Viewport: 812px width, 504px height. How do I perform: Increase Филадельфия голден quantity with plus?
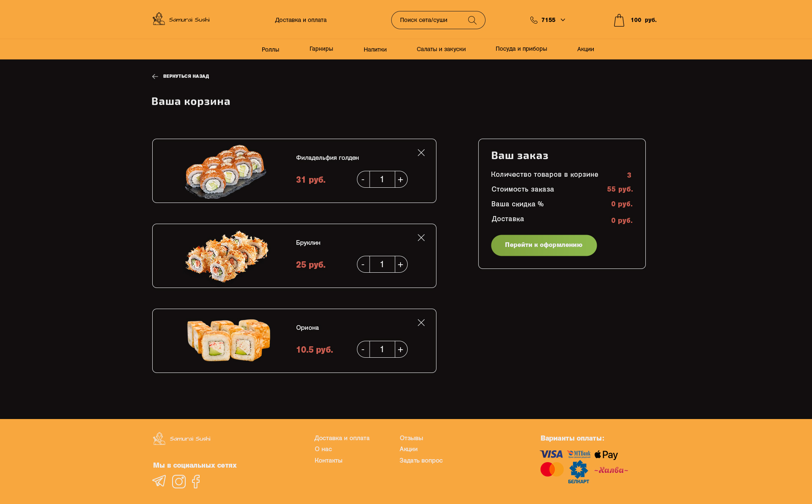pyautogui.click(x=401, y=179)
